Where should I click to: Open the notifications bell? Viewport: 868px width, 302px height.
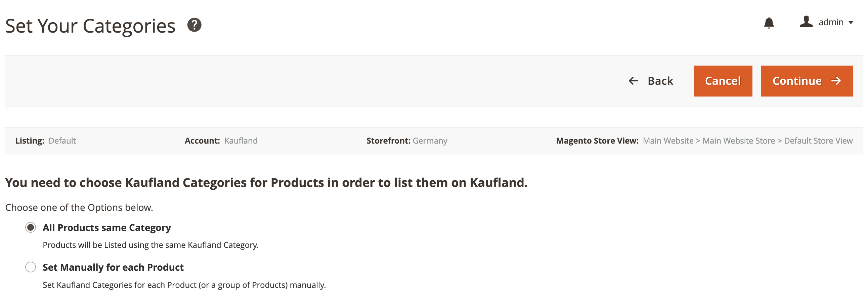click(x=769, y=23)
